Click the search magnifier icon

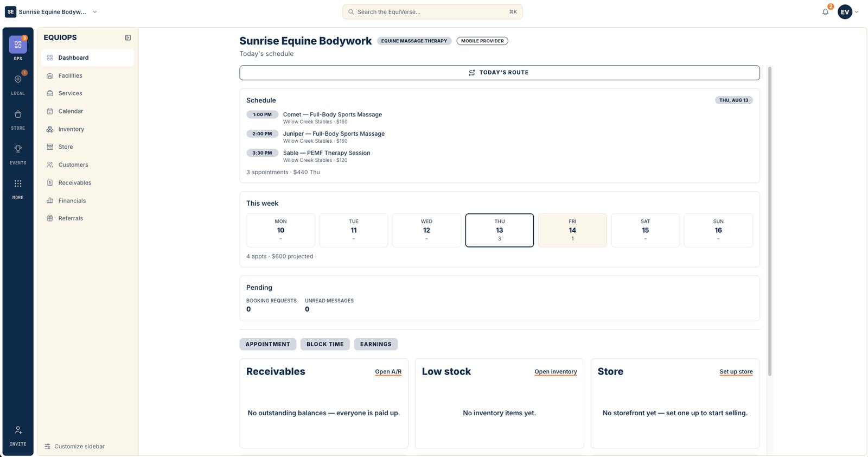(351, 12)
